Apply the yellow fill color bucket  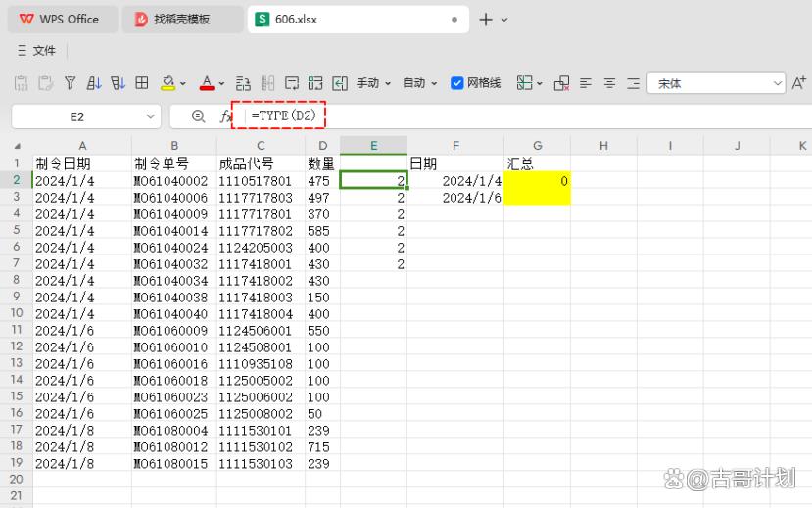[x=167, y=83]
